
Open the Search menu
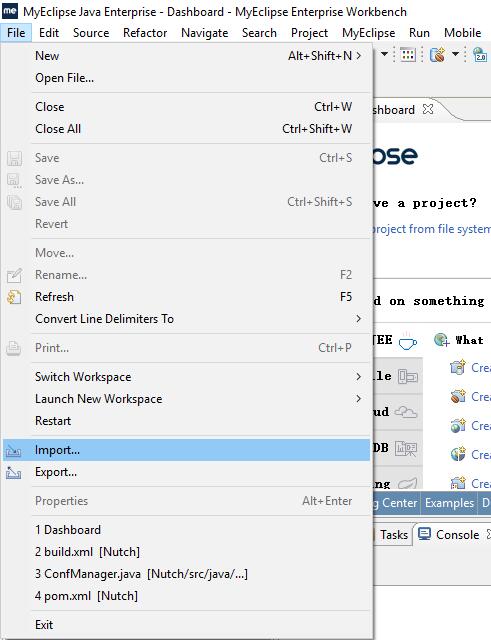click(x=259, y=33)
